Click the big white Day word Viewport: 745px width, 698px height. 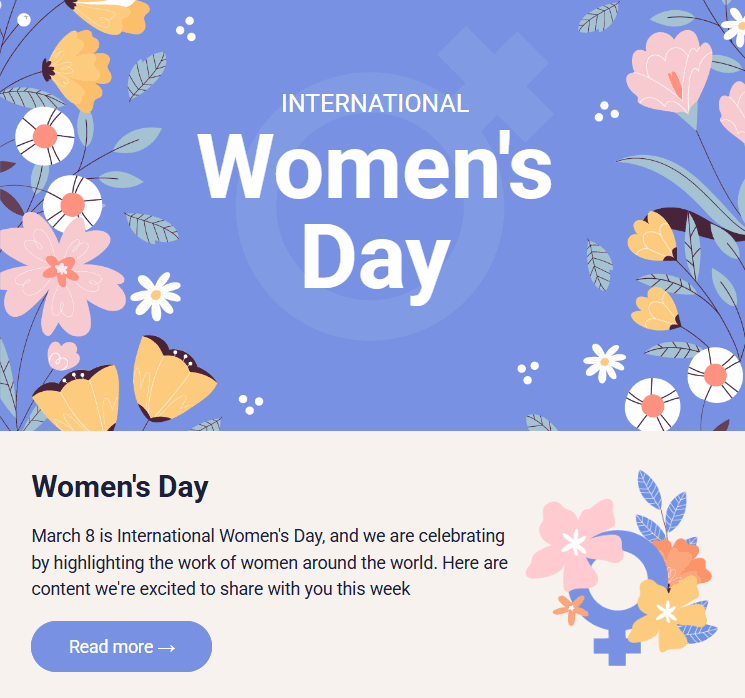[x=375, y=256]
